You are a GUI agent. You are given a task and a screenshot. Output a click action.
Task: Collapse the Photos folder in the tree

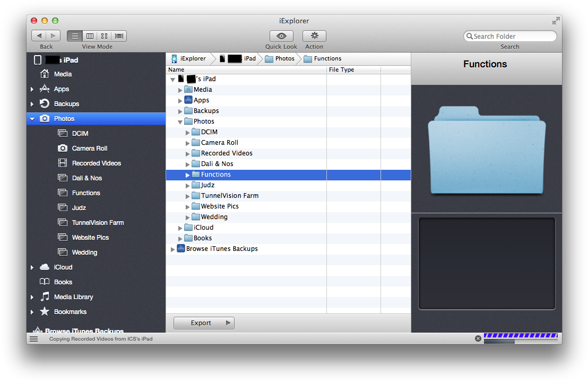coord(180,121)
